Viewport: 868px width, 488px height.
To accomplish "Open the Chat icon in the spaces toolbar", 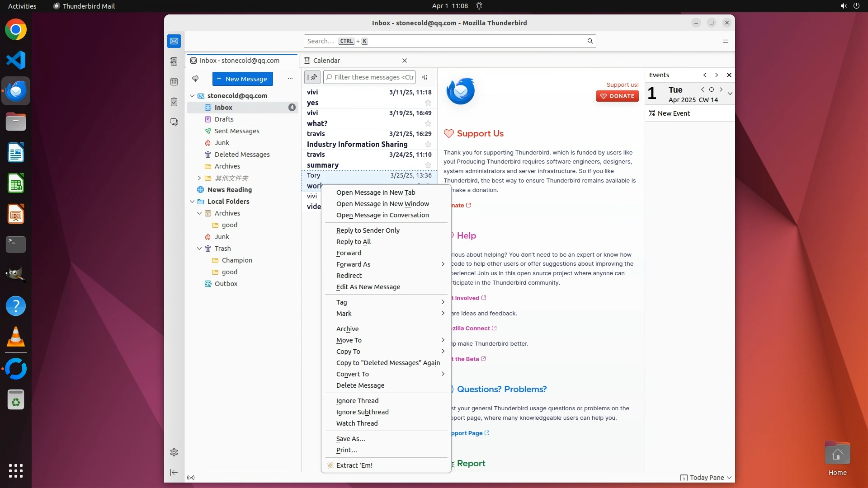I will click(x=174, y=122).
